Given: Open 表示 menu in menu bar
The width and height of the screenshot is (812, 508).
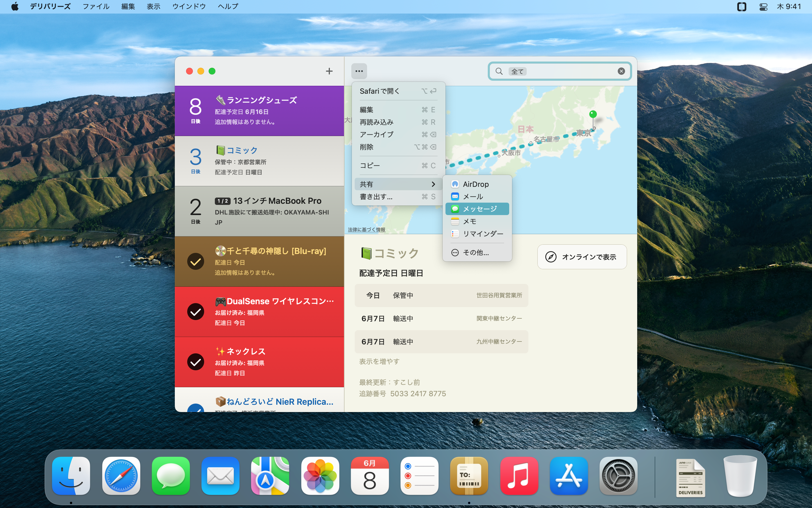Looking at the screenshot, I should [x=153, y=6].
